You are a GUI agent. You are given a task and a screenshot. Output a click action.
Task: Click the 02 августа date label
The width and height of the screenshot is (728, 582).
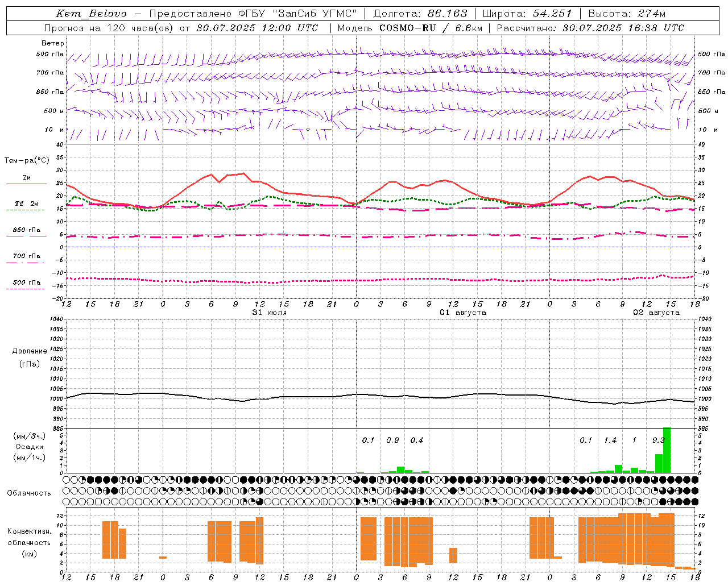tap(656, 313)
